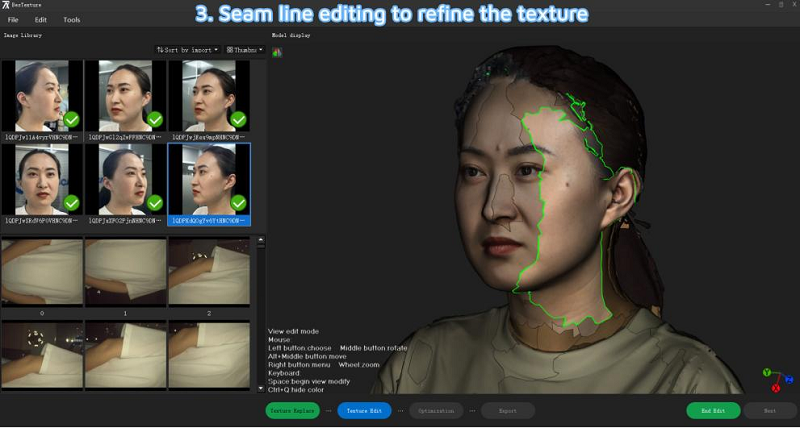Viewport: 800px width, 428px height.
Task: Click the green check badge on the left-profile photo
Action: [x=71, y=120]
